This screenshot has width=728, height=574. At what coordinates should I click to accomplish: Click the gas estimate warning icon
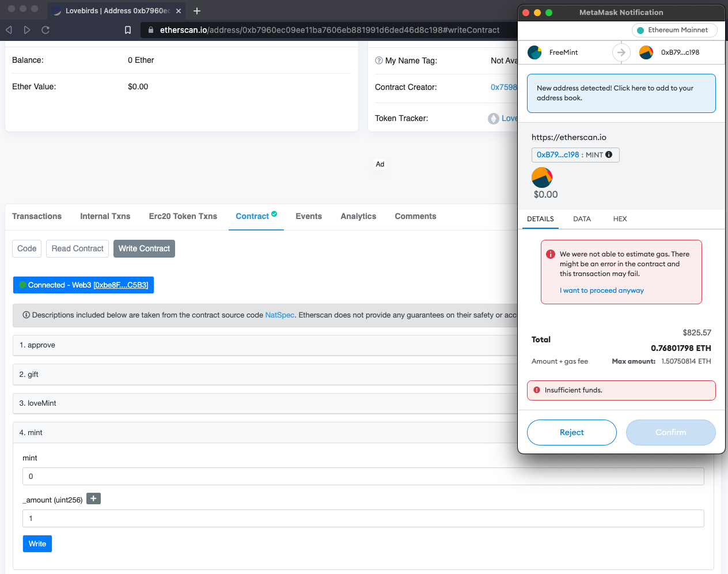551,254
